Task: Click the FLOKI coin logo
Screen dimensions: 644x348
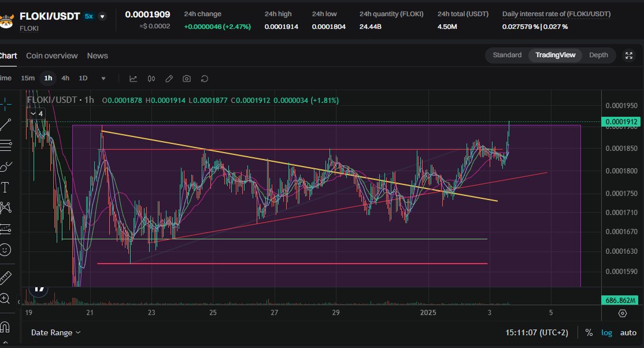Action: point(6,20)
